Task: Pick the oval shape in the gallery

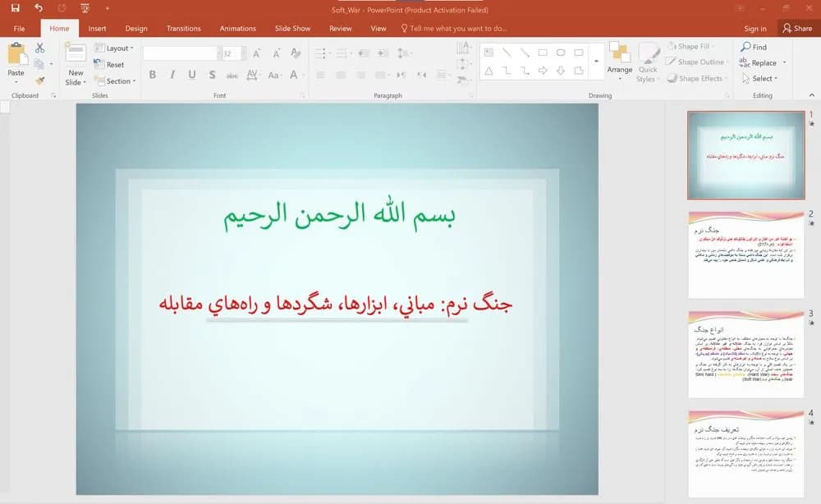Action: [x=561, y=53]
